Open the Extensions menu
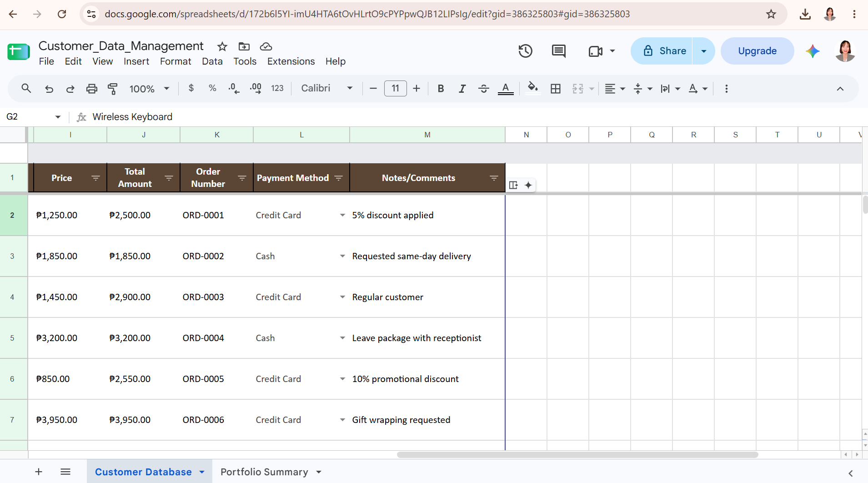 click(291, 61)
